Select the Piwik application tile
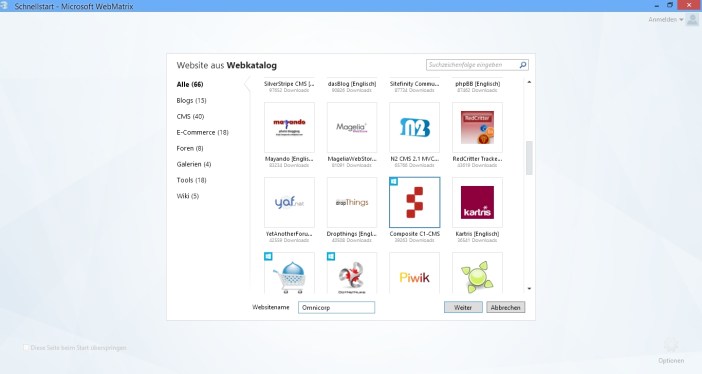Screen dimensions: 702x374 click(x=415, y=273)
